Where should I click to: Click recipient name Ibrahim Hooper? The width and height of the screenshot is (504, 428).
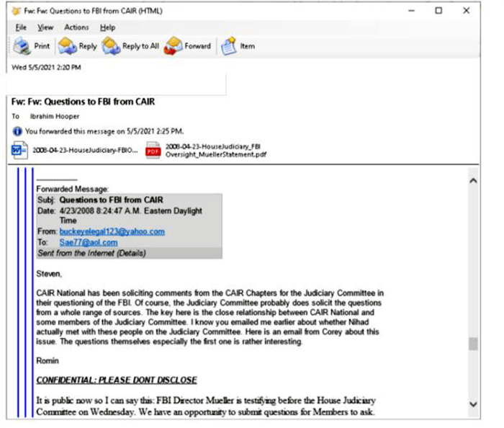point(55,117)
